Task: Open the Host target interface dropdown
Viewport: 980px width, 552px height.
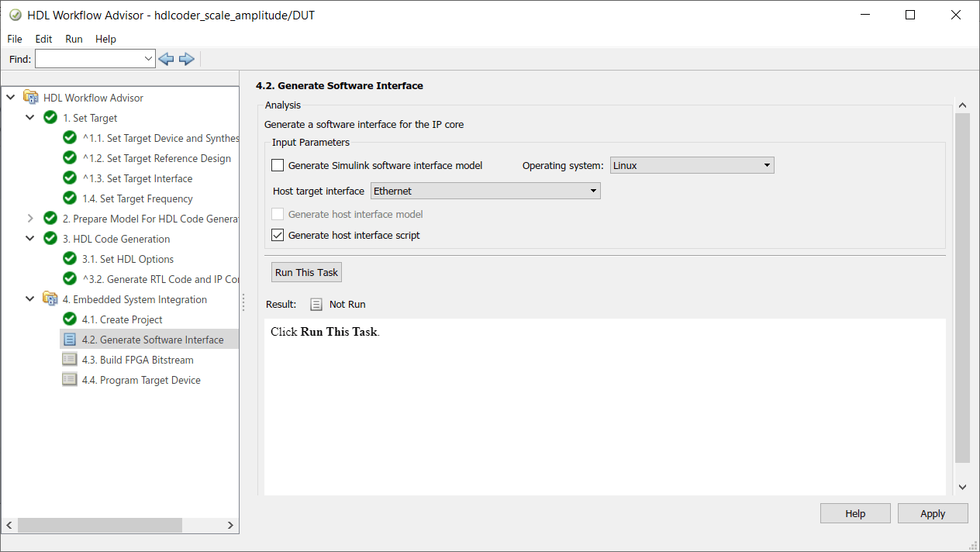Action: pos(485,191)
